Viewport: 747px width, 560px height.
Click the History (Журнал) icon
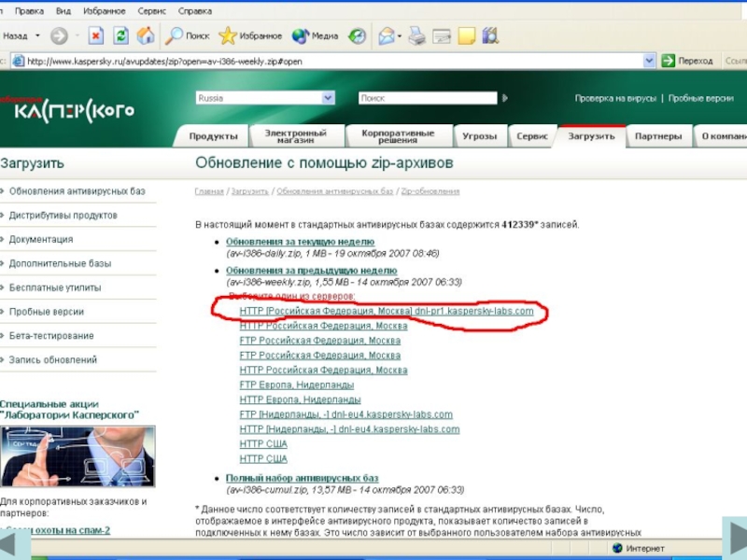tap(357, 35)
